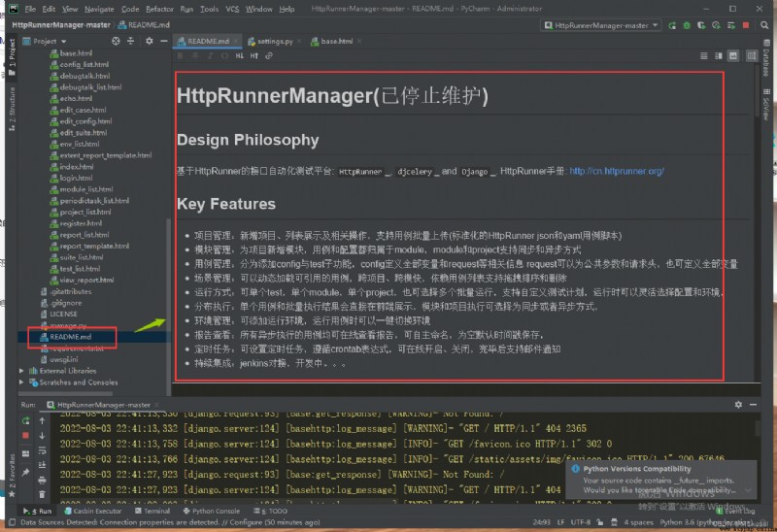The height and width of the screenshot is (532, 777).
Task: Show Markdown editor only view
Action: 703,56
